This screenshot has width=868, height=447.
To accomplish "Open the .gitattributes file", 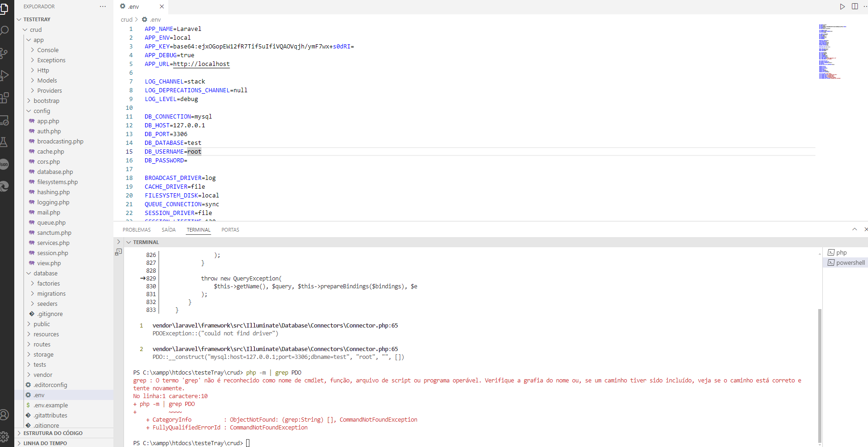I will coord(64,415).
